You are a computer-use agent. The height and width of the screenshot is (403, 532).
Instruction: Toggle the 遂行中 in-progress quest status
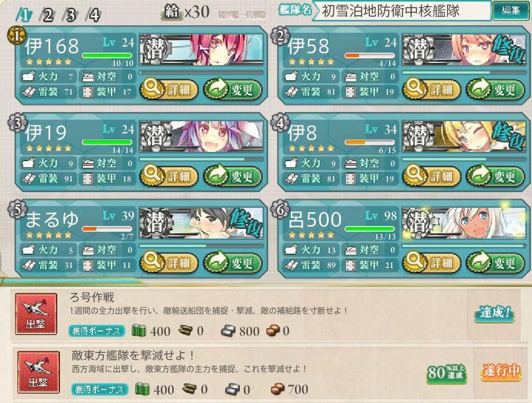pos(500,371)
